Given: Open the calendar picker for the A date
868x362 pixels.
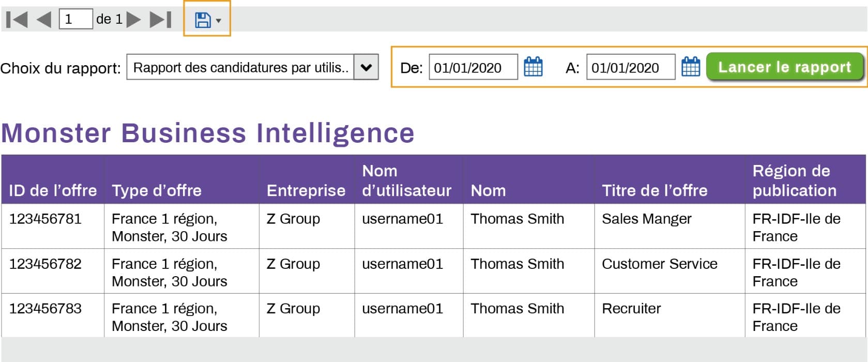Looking at the screenshot, I should (x=691, y=67).
